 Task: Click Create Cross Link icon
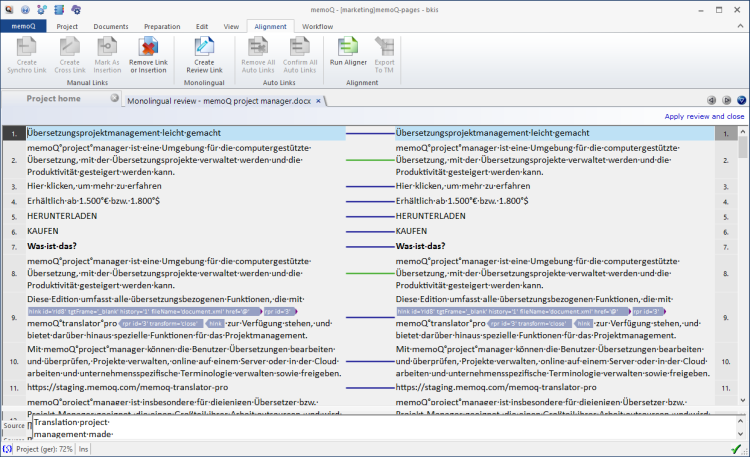point(69,45)
